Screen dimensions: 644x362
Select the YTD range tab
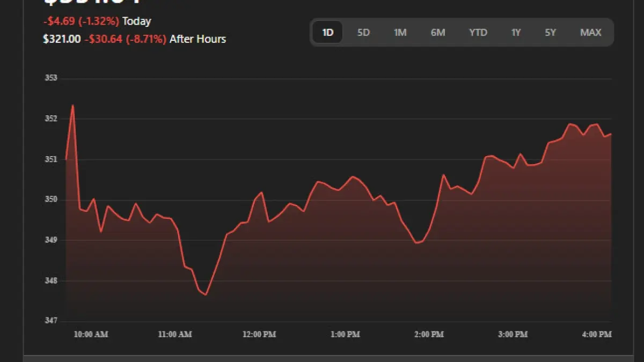478,33
